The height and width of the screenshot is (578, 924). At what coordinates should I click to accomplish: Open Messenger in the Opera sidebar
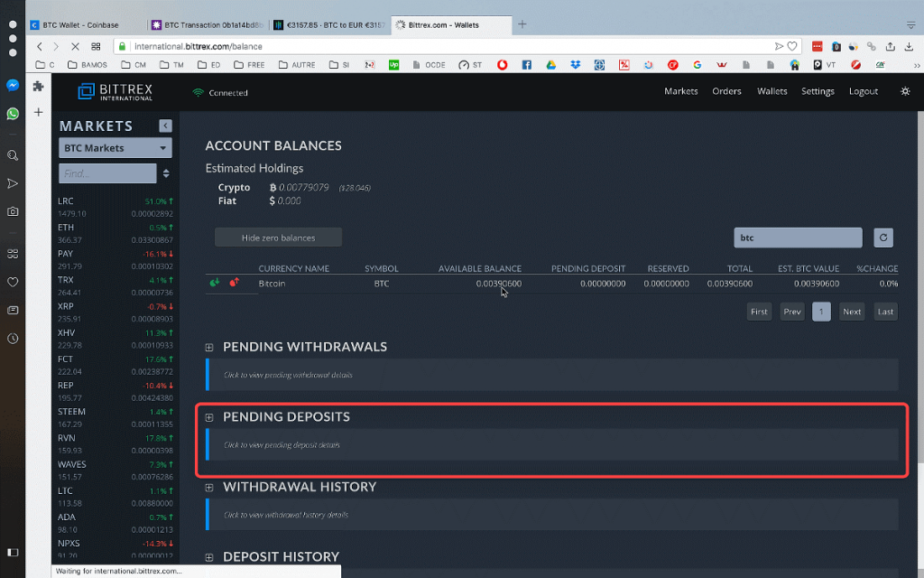coord(13,86)
